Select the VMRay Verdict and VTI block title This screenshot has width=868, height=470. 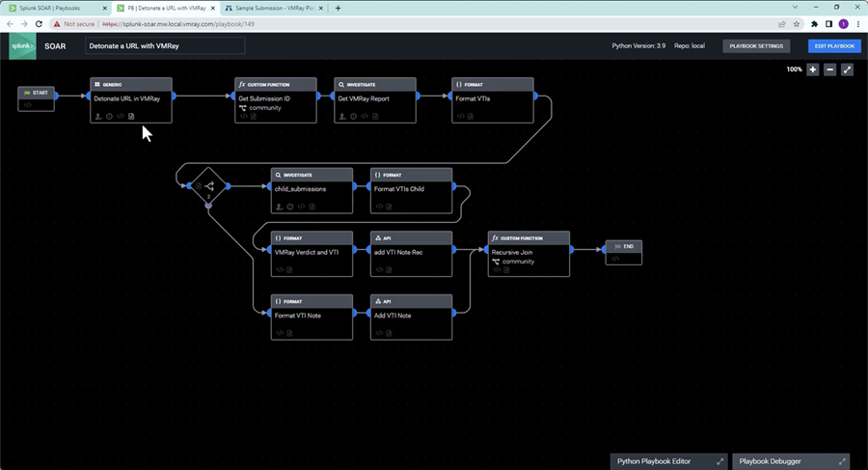tap(307, 252)
